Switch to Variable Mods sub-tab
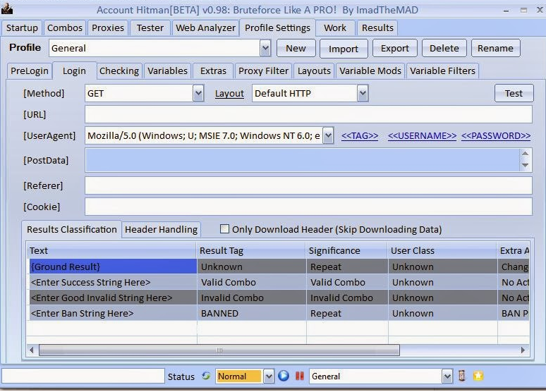The width and height of the screenshot is (546, 392). [370, 71]
